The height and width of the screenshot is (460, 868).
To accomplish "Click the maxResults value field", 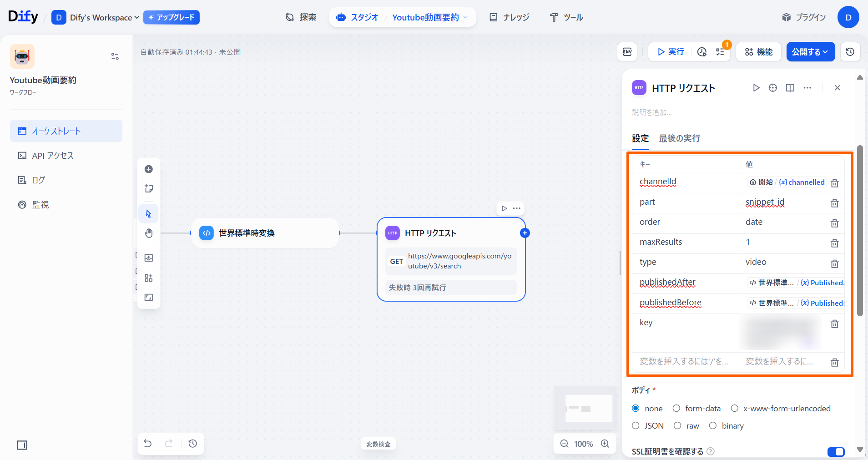I will click(x=782, y=242).
